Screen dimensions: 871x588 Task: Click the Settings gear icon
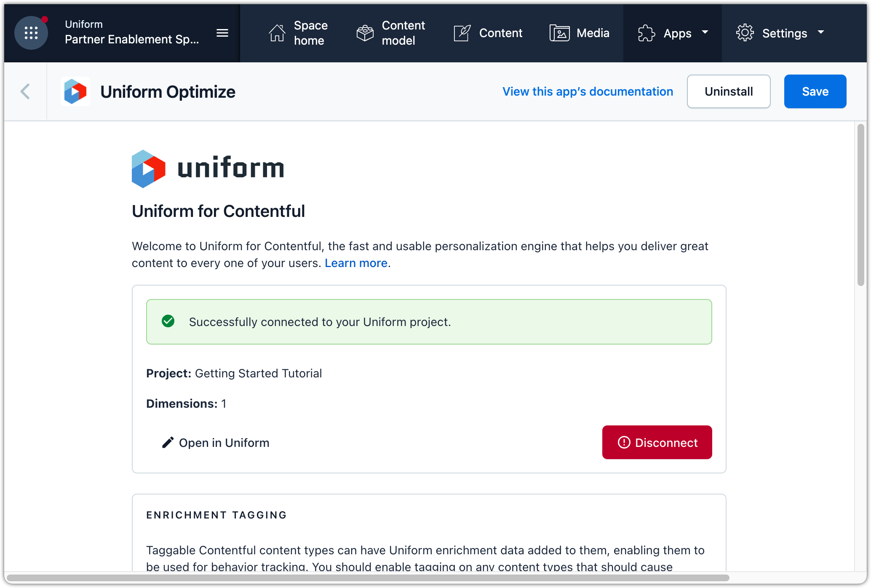pyautogui.click(x=745, y=33)
